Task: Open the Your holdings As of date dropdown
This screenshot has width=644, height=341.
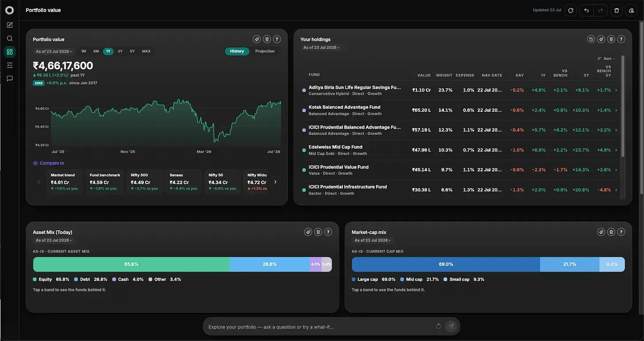Action: pos(322,47)
